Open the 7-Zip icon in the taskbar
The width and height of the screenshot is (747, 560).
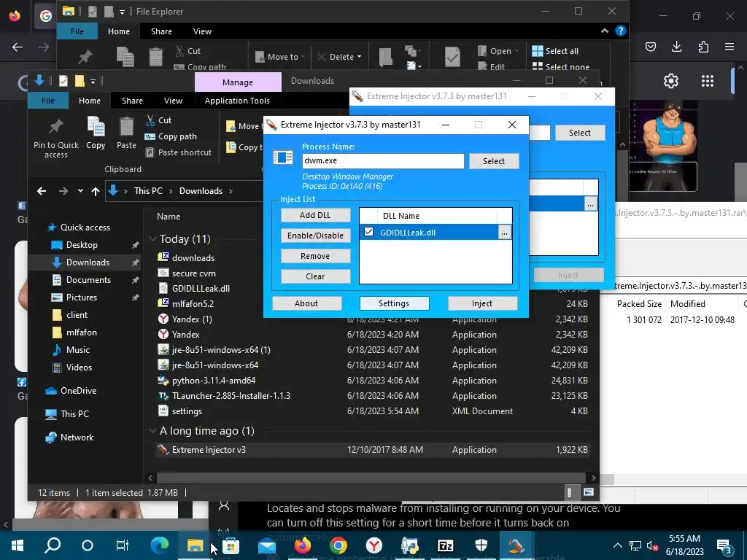coord(446,545)
